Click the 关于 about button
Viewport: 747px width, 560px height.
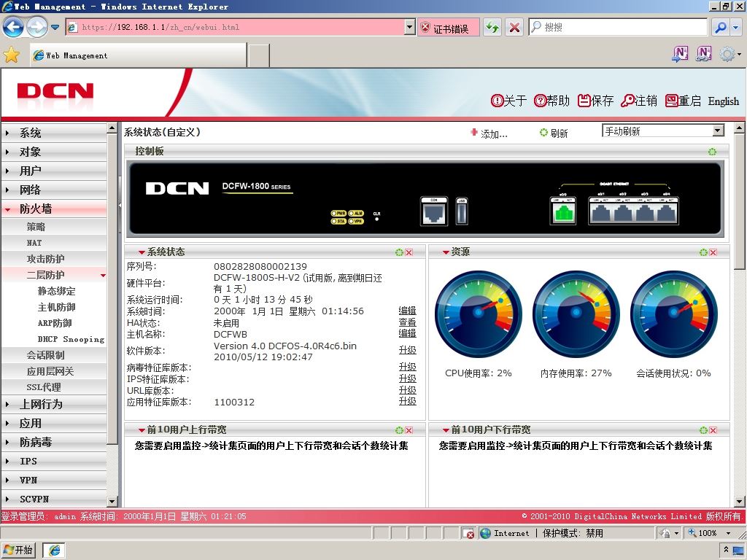508,101
